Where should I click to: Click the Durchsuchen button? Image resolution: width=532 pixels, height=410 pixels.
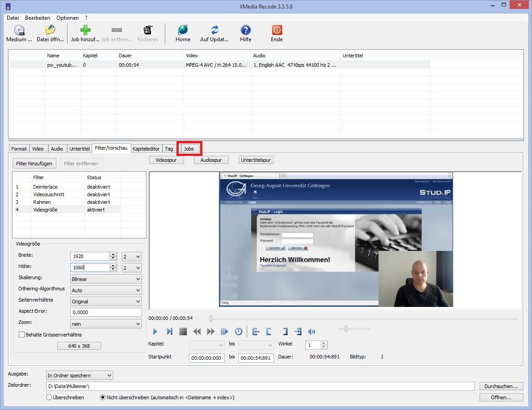point(501,386)
